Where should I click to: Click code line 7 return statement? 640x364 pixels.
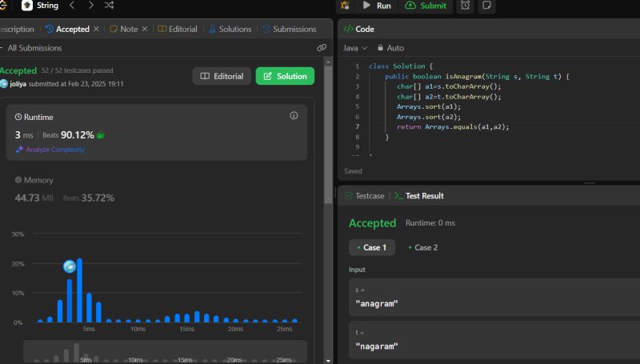click(453, 127)
